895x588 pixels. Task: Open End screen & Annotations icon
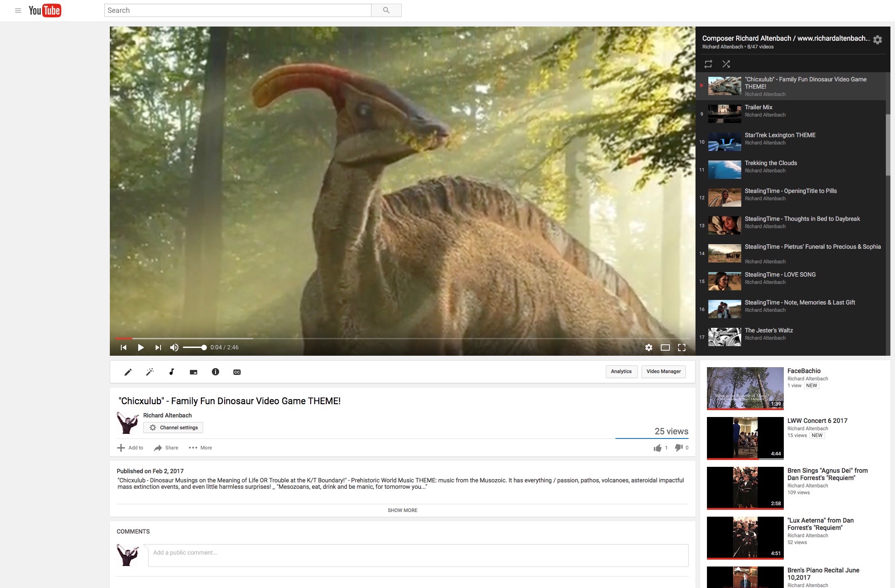coord(194,372)
